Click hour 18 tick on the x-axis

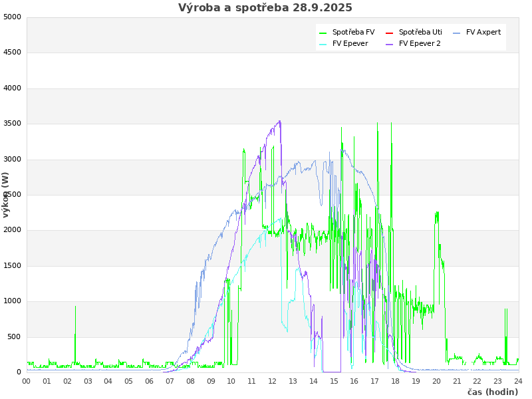pyautogui.click(x=396, y=381)
